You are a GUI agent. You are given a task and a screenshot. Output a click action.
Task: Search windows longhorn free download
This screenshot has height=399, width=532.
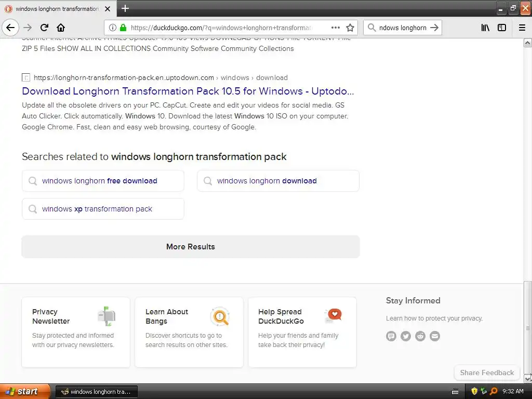(x=103, y=181)
